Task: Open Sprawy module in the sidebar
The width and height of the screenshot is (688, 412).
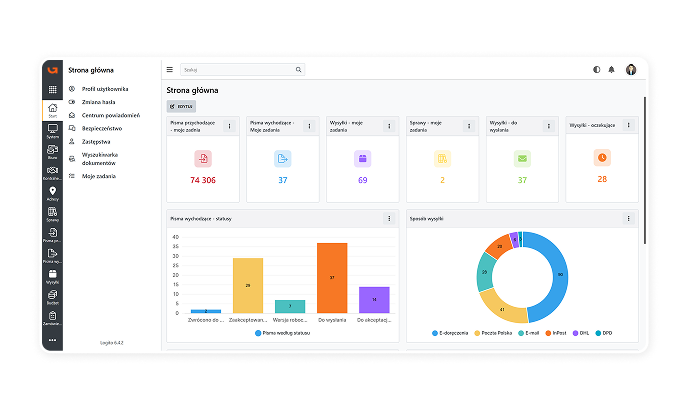Action: 52,214
